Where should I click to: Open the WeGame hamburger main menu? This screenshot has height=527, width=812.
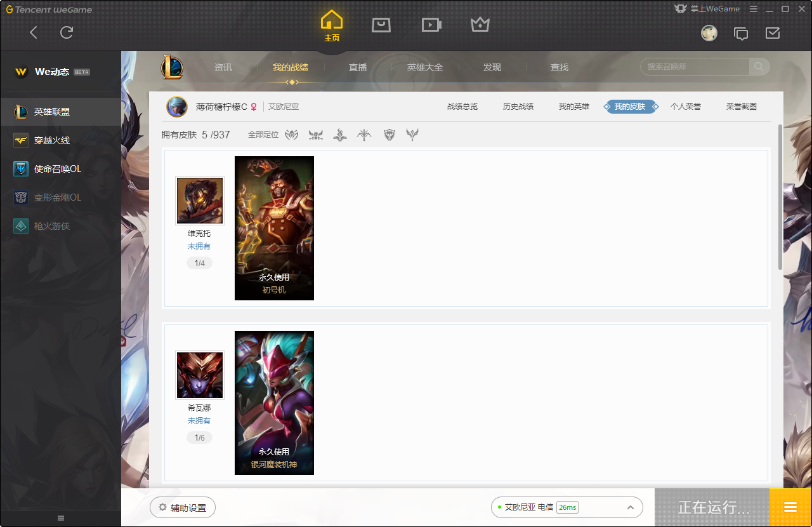click(754, 9)
